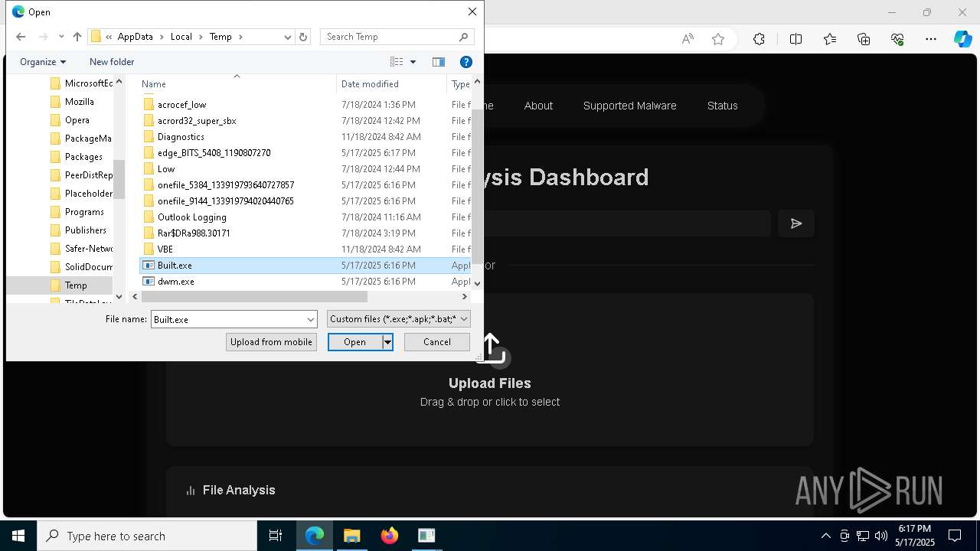Select the Outlook Logging folder
Viewport: 980px width, 551px height.
tap(192, 217)
